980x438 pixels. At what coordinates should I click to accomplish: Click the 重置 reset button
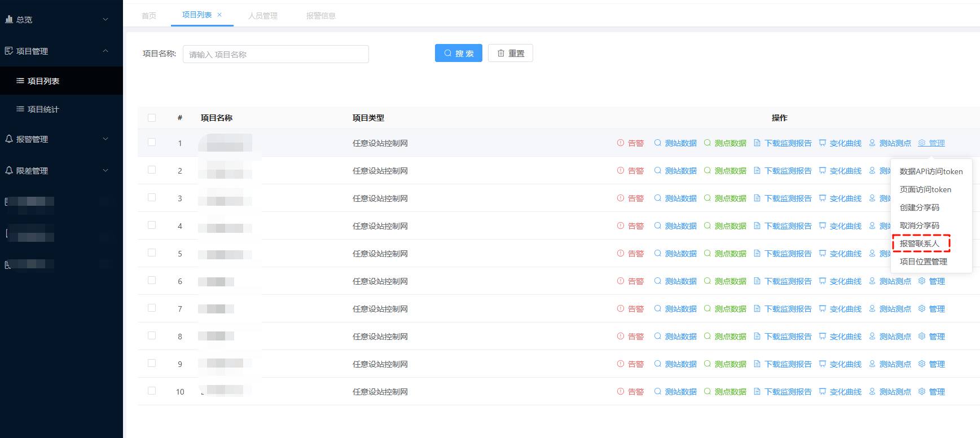click(510, 54)
